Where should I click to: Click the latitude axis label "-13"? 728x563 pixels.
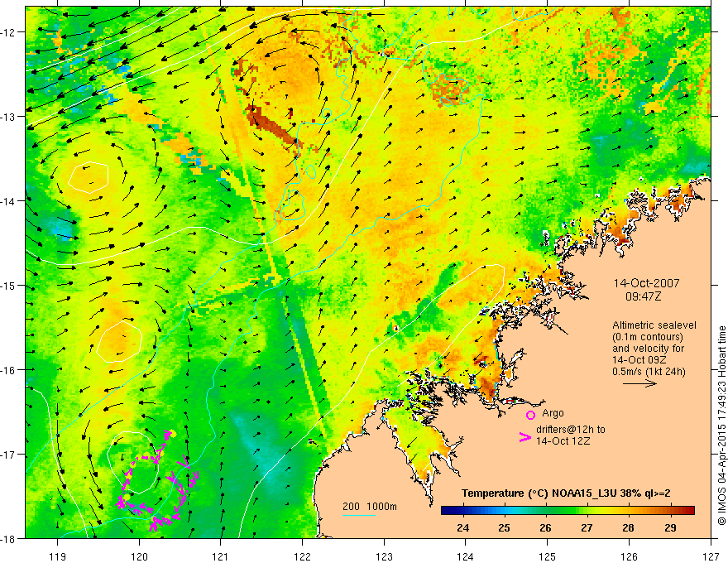pos(9,117)
